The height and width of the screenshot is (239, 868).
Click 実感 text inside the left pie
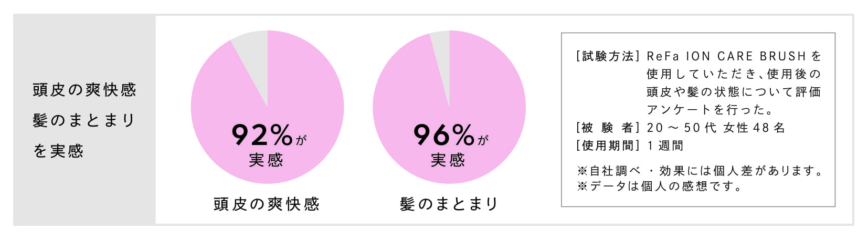tap(266, 160)
